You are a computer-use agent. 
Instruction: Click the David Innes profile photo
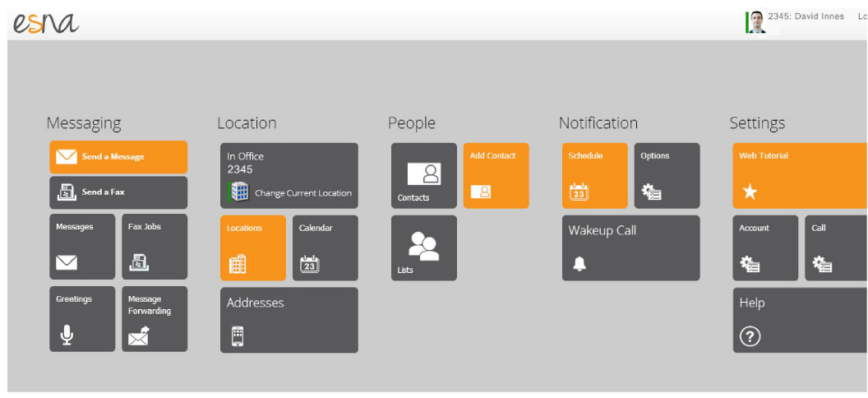coord(757,22)
